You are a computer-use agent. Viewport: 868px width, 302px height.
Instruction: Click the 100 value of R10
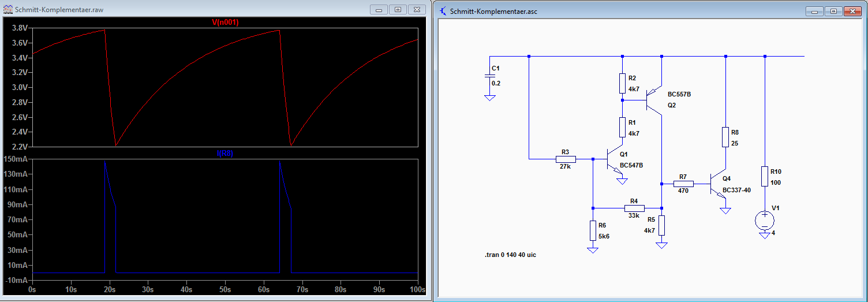tap(775, 182)
